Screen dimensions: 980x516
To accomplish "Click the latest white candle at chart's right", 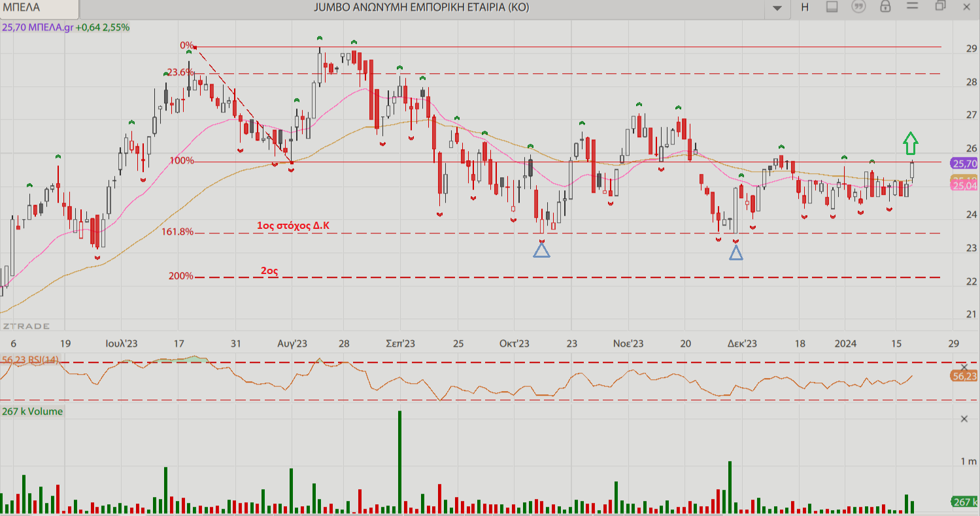I will coord(912,170).
